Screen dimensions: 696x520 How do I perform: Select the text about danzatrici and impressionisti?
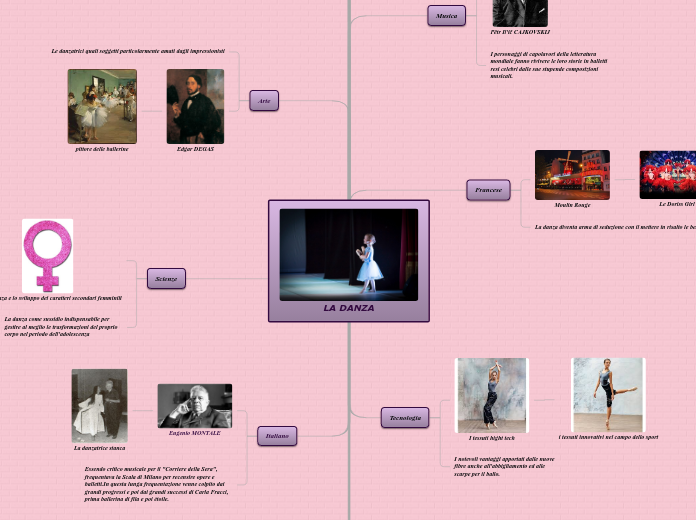point(138,51)
